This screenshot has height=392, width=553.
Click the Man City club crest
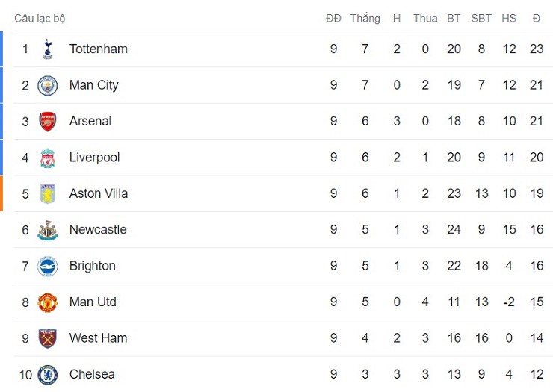click(48, 85)
